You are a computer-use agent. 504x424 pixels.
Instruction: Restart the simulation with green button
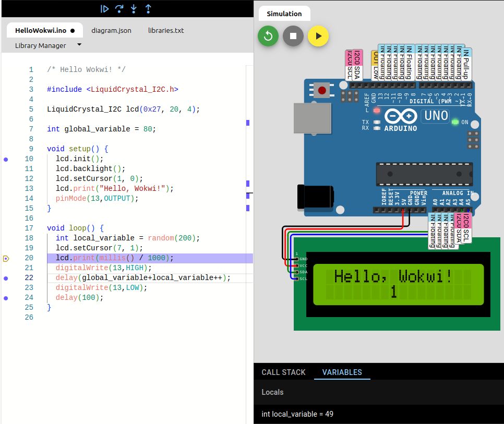(268, 36)
